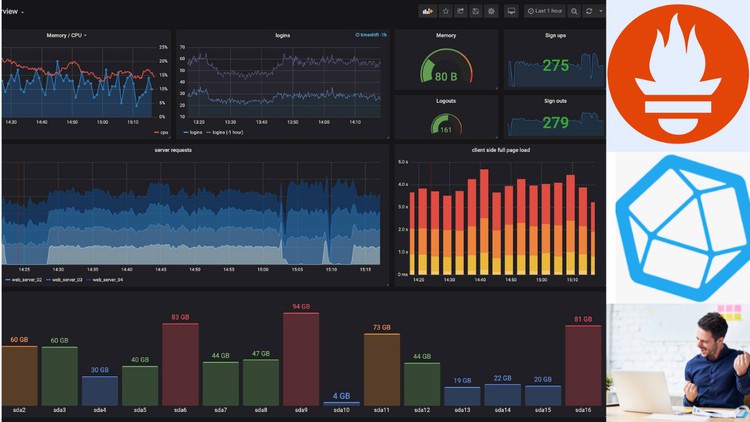This screenshot has width=750, height=422.
Task: Star this dashboard as favorite
Action: (x=446, y=11)
